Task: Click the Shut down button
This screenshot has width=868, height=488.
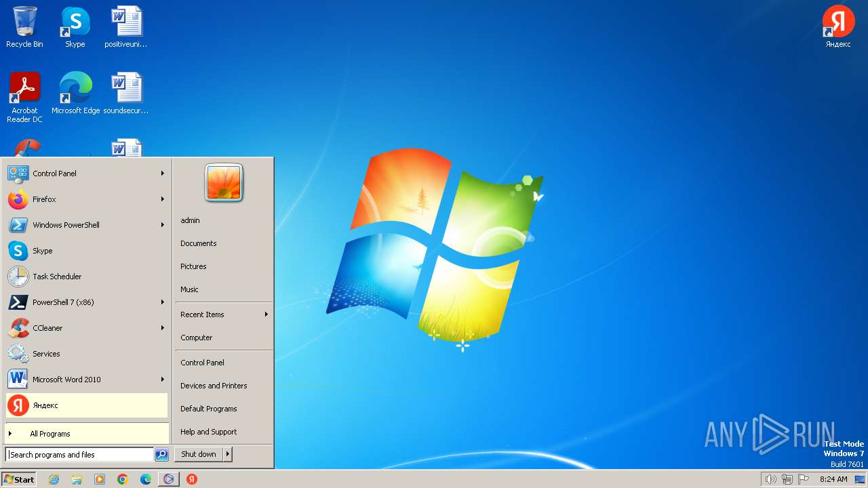Action: [199, 454]
